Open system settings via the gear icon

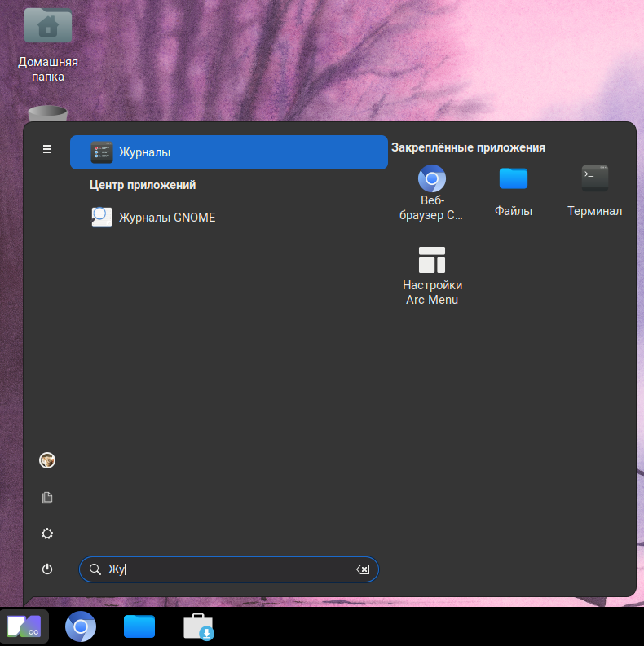(x=47, y=534)
